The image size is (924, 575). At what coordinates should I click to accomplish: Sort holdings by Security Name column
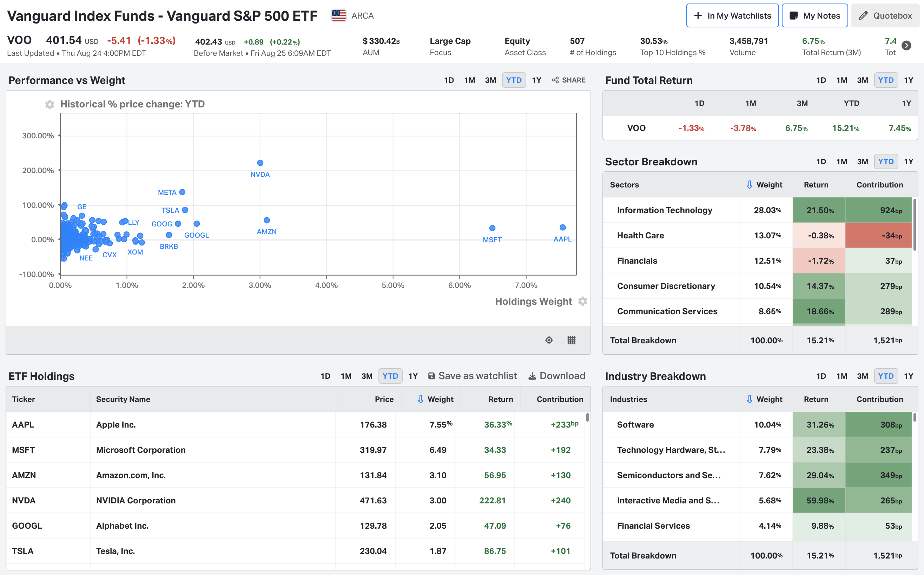click(123, 399)
